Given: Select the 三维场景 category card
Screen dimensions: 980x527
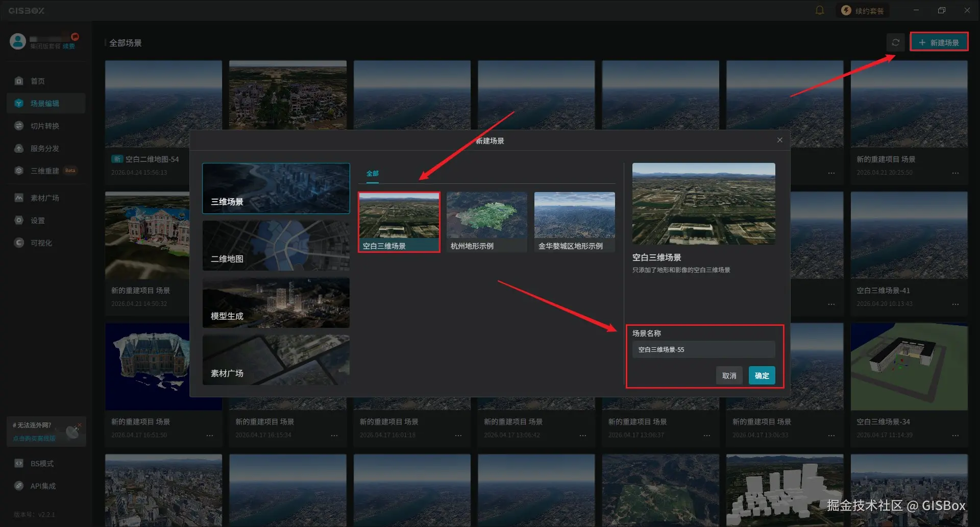Looking at the screenshot, I should (276, 188).
